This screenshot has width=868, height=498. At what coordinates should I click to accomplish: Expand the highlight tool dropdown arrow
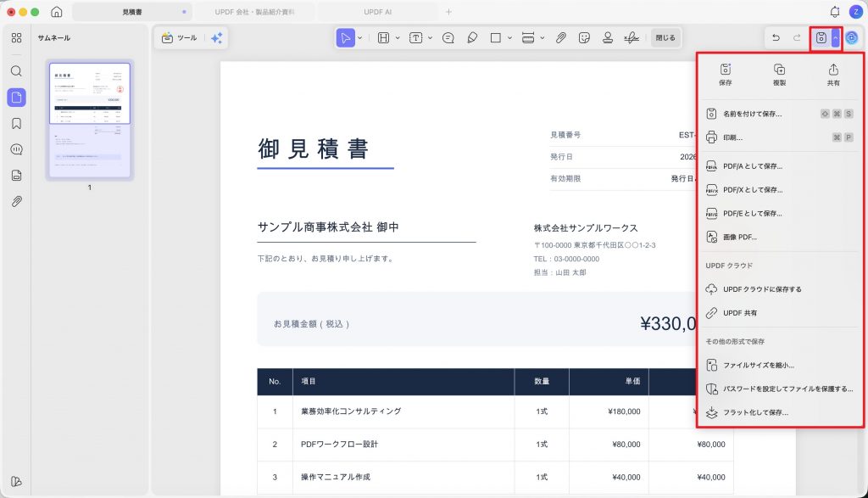point(398,37)
